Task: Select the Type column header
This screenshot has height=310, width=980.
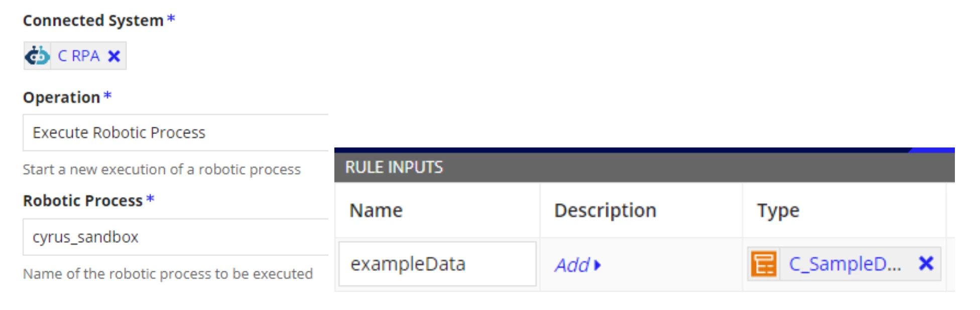Action: (x=778, y=211)
